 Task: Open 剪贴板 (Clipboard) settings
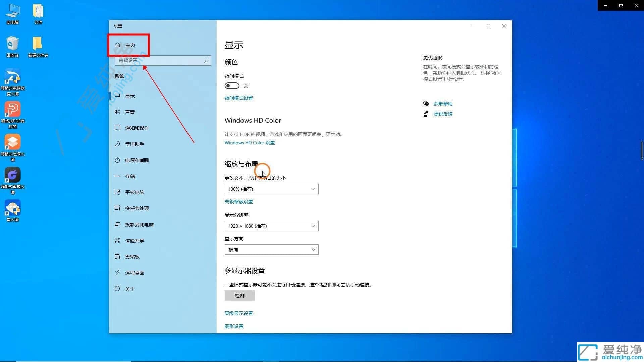click(131, 256)
